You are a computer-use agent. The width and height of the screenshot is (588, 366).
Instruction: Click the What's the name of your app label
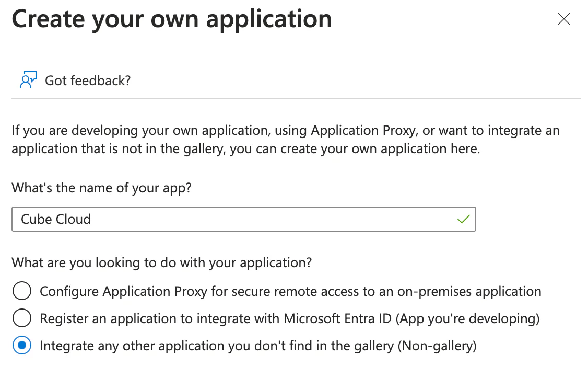point(102,188)
